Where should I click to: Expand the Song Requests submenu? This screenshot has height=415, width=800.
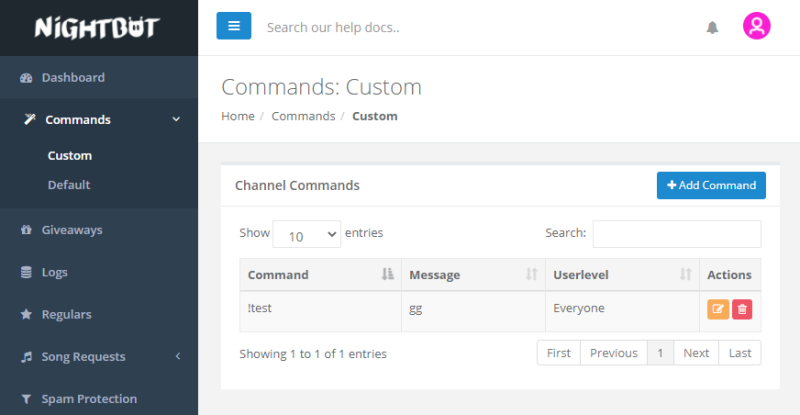(x=100, y=357)
